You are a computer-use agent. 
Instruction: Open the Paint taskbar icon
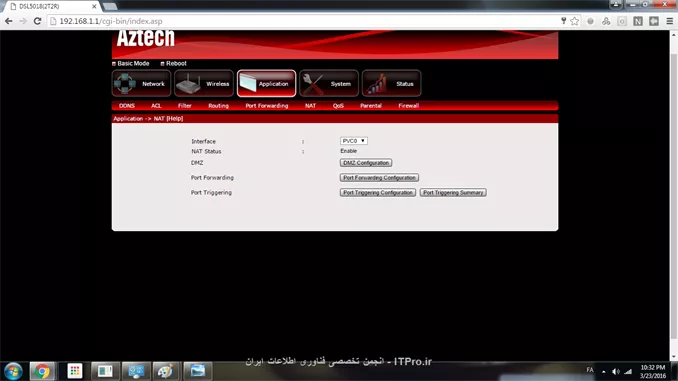(x=164, y=371)
